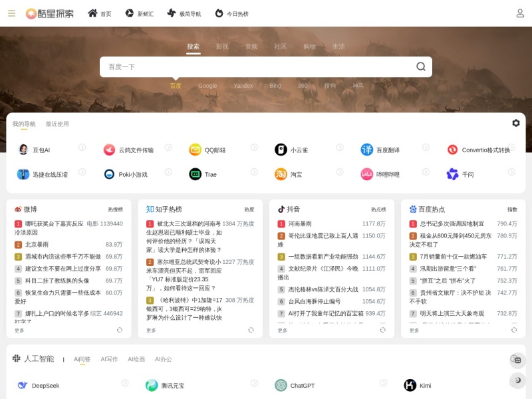This screenshot has height=399, width=532.
Task: Open 极简导航 in top navigation
Action: (184, 13)
